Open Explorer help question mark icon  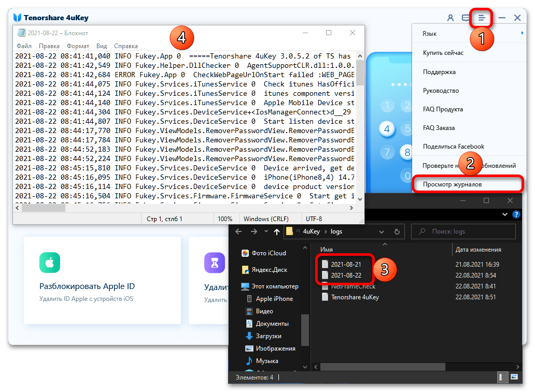(x=516, y=214)
